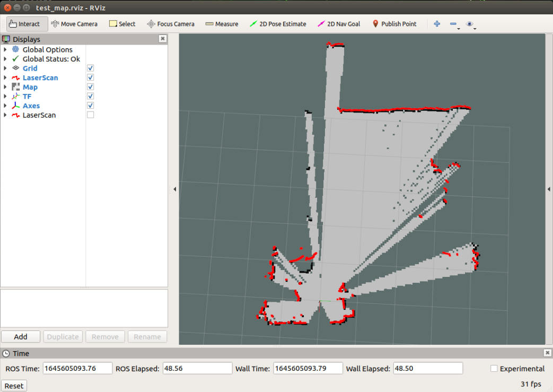
Task: Activate 2D Pose Estimate tool
Action: [278, 24]
